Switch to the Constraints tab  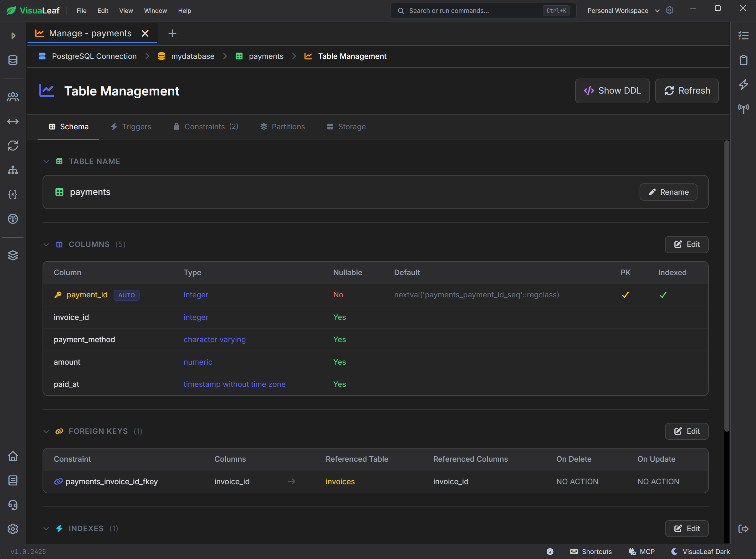click(206, 127)
